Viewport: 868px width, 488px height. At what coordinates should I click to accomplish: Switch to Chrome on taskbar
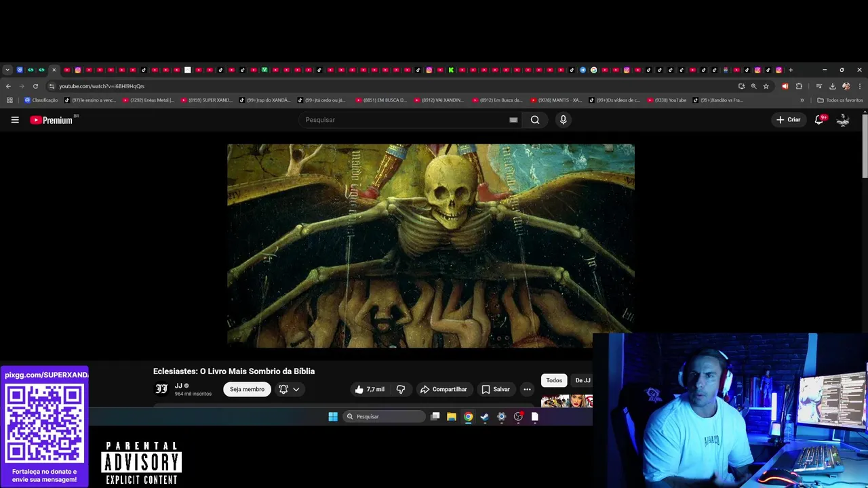coord(468,417)
